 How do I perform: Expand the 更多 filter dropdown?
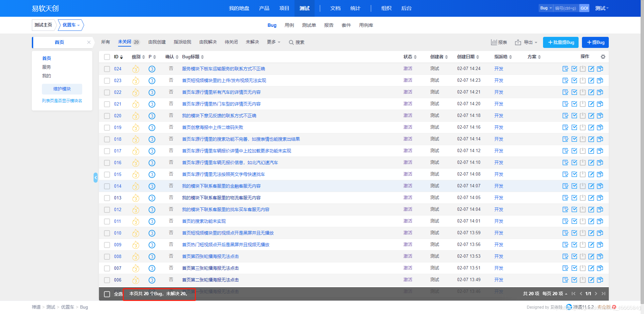click(273, 42)
